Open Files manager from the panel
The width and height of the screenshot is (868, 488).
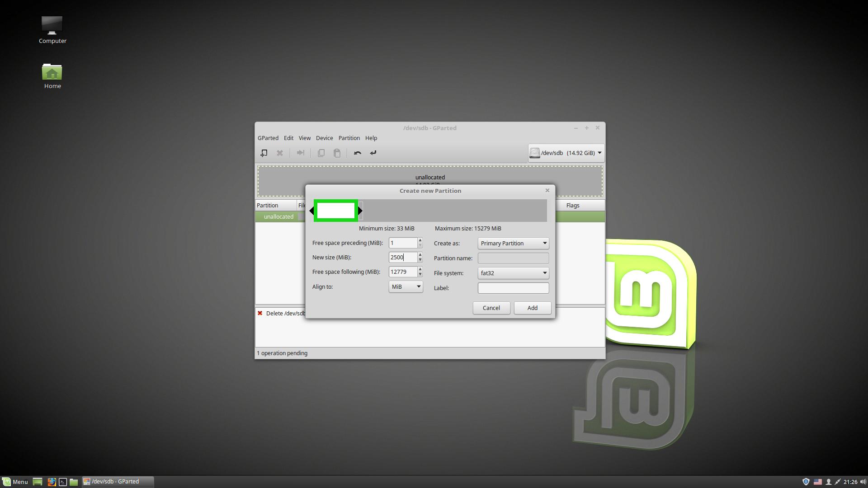coord(74,482)
